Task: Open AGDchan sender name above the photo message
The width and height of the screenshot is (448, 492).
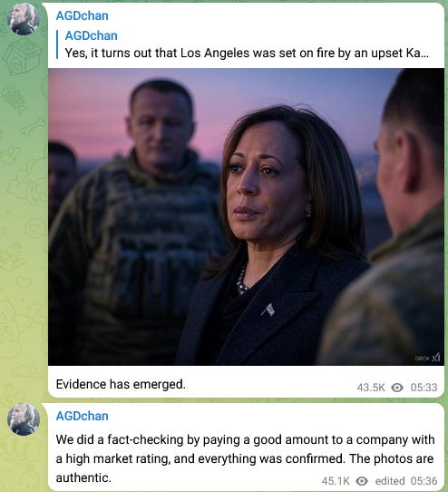Action: [x=83, y=15]
